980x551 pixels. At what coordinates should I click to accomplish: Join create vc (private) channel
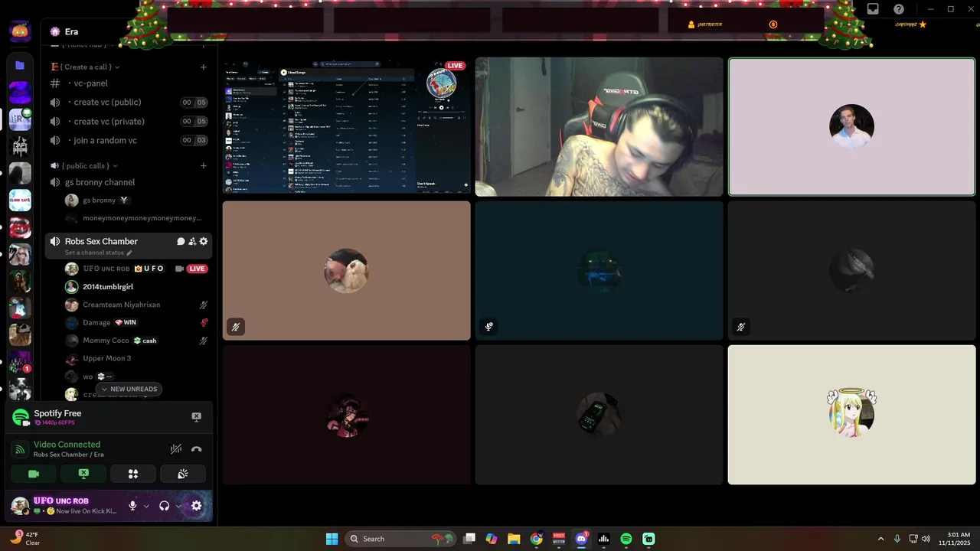click(129, 121)
